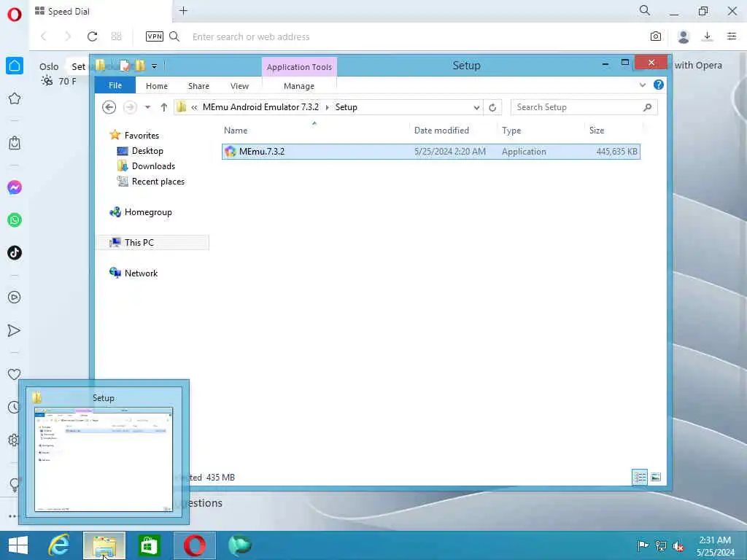The image size is (747, 560).
Task: Open the Manage ribbon tab
Action: tap(298, 86)
